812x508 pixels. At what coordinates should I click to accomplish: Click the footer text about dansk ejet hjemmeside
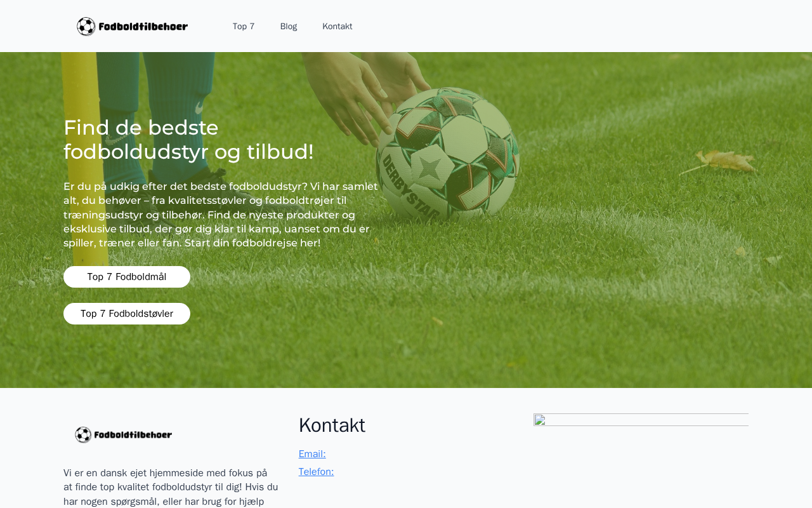(171, 487)
